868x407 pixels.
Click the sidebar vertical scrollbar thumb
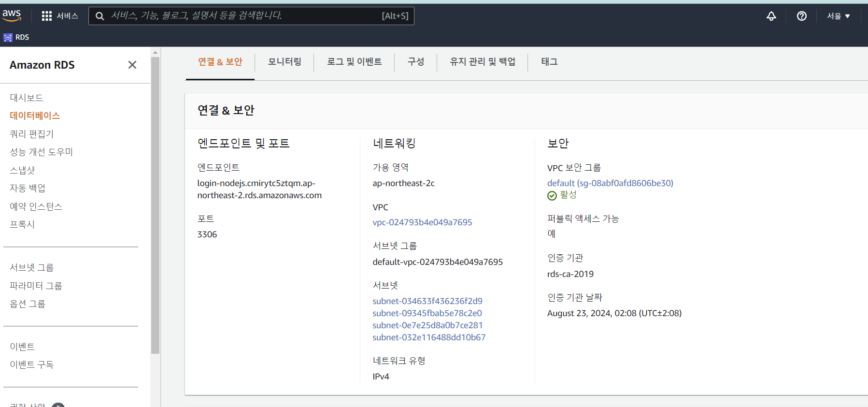point(155,205)
